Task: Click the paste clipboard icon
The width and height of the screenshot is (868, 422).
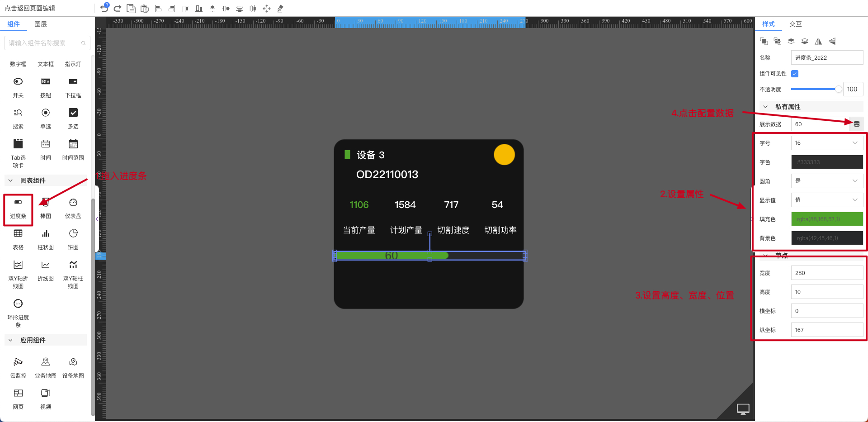Action: coord(145,9)
